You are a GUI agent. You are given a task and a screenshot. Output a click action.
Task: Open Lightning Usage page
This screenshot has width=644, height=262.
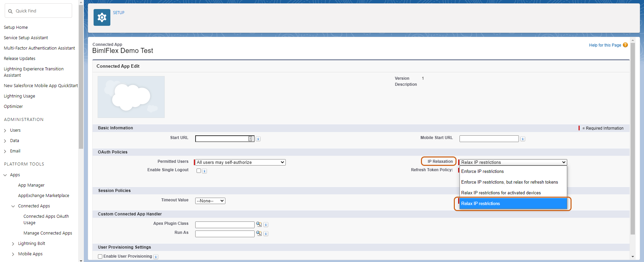(x=19, y=96)
